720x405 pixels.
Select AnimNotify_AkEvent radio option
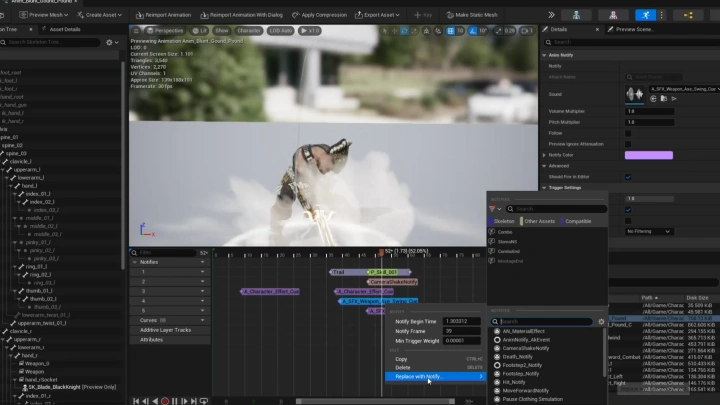point(497,340)
